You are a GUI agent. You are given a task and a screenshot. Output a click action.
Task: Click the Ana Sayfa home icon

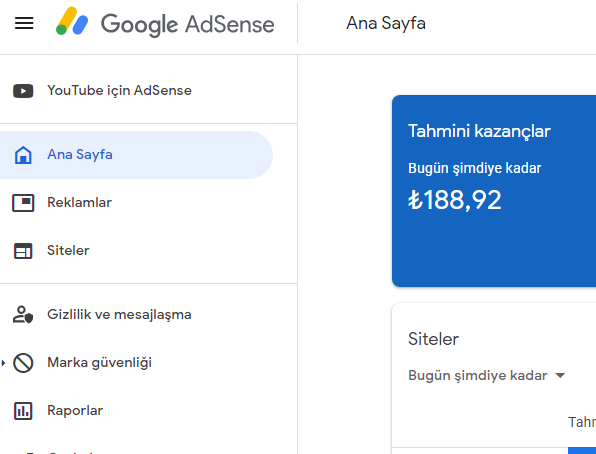coord(23,155)
